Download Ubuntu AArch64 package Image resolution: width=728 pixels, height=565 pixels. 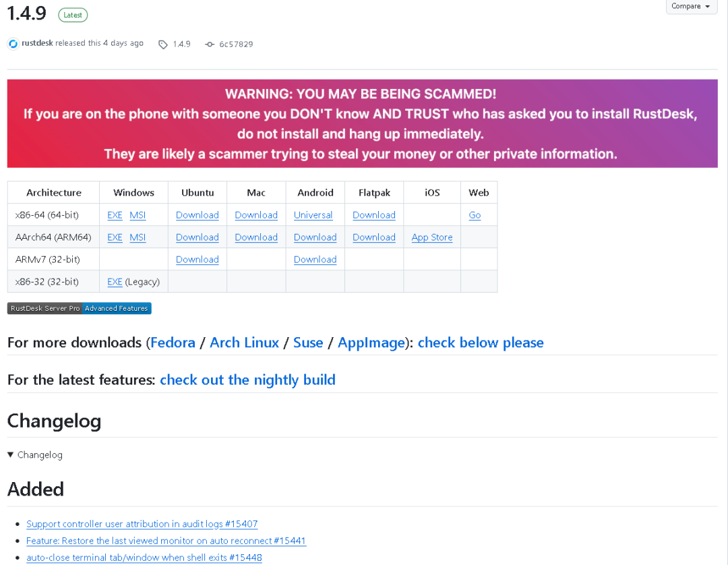(x=198, y=237)
